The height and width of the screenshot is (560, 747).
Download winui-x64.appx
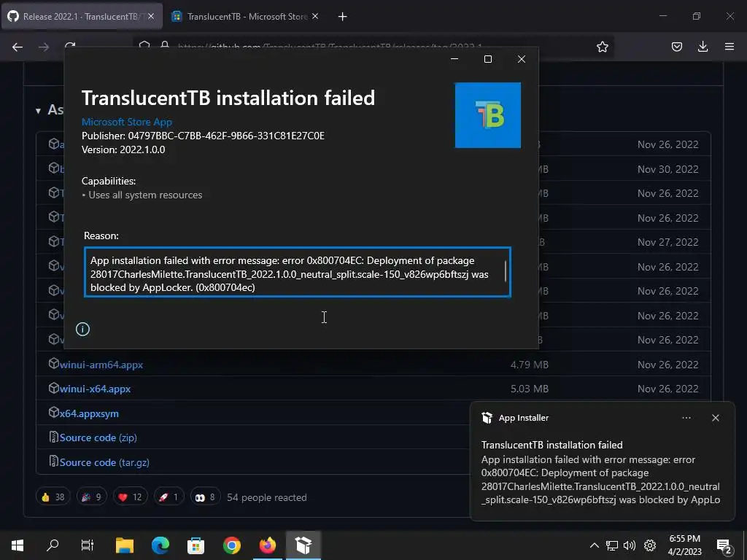click(x=95, y=389)
